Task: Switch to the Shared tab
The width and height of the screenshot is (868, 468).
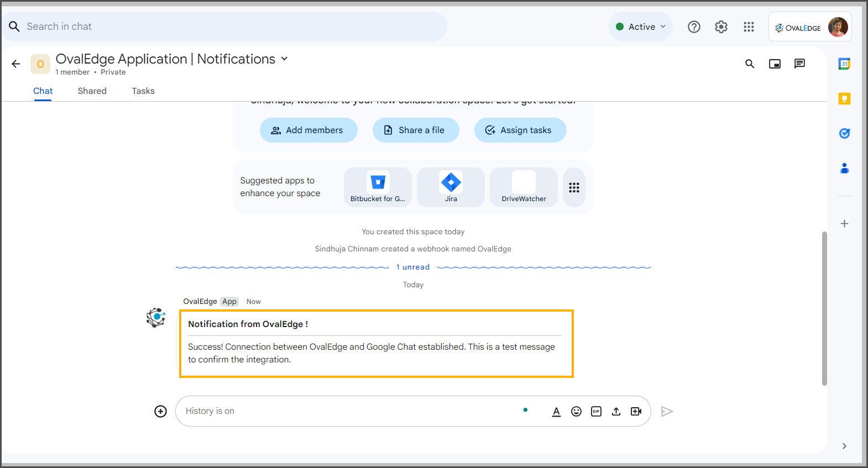Action: click(x=92, y=91)
